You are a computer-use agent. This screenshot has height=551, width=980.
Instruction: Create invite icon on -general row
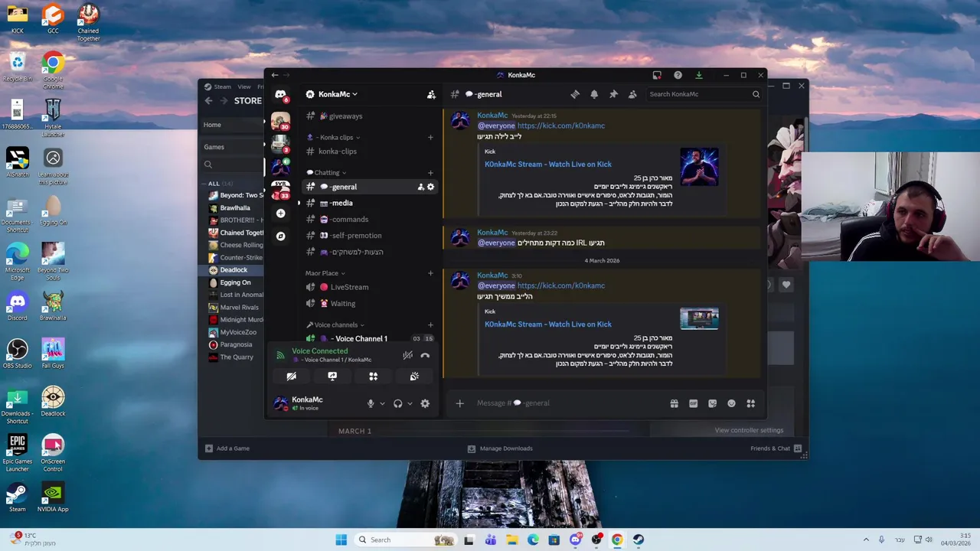[x=420, y=187]
